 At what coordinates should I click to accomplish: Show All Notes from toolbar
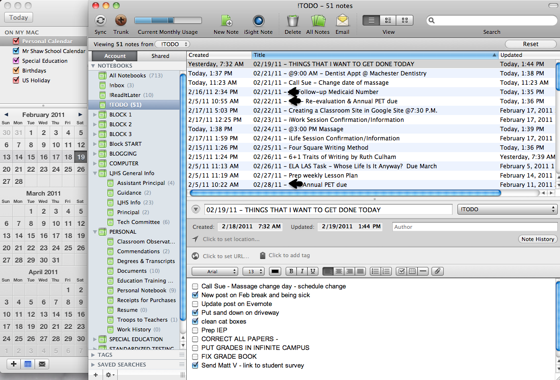pyautogui.click(x=318, y=21)
